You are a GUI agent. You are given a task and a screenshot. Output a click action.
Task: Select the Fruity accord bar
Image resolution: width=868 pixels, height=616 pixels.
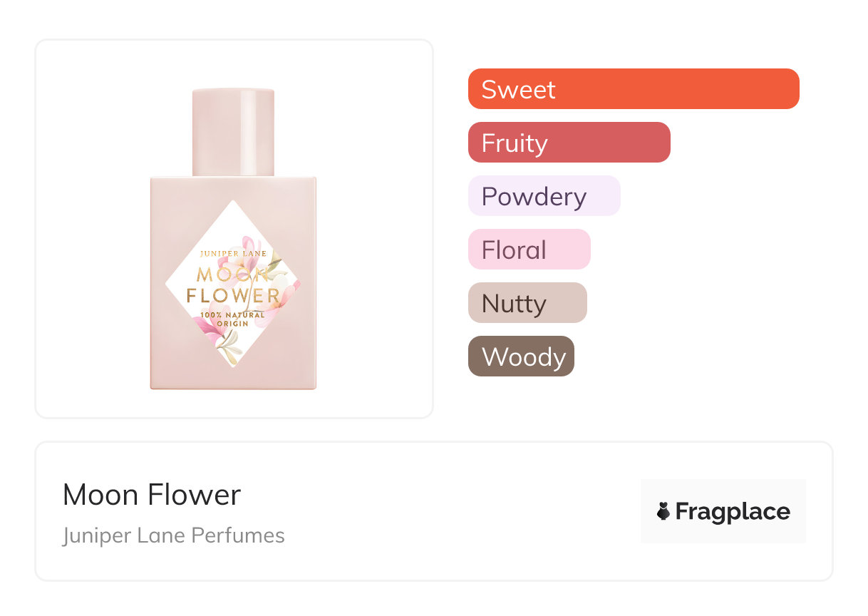(x=569, y=143)
